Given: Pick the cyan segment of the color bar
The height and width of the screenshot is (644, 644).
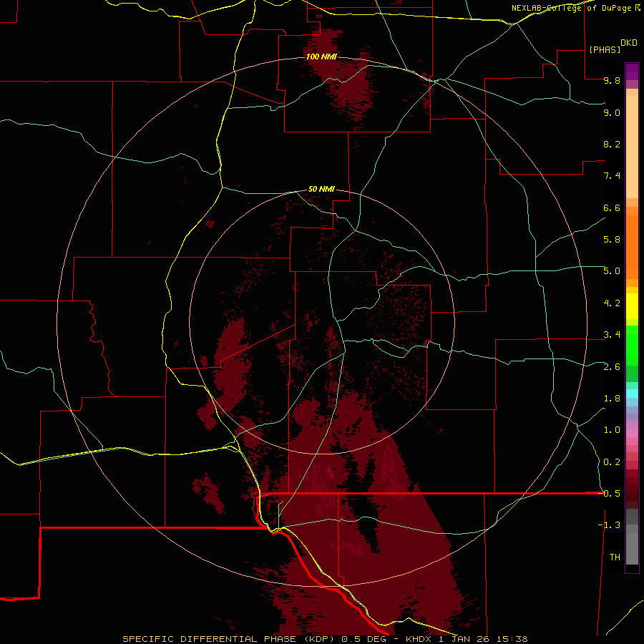Looking at the screenshot, I should pos(632,394).
